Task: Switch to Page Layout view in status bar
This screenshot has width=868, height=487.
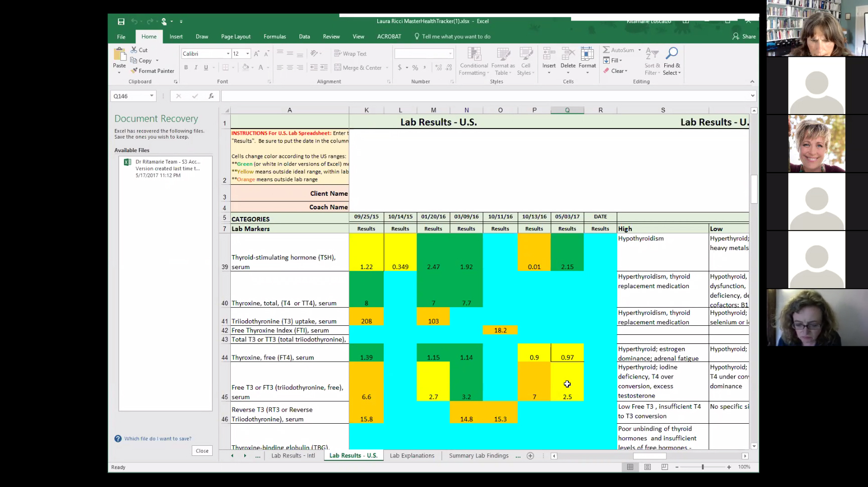Action: (647, 467)
